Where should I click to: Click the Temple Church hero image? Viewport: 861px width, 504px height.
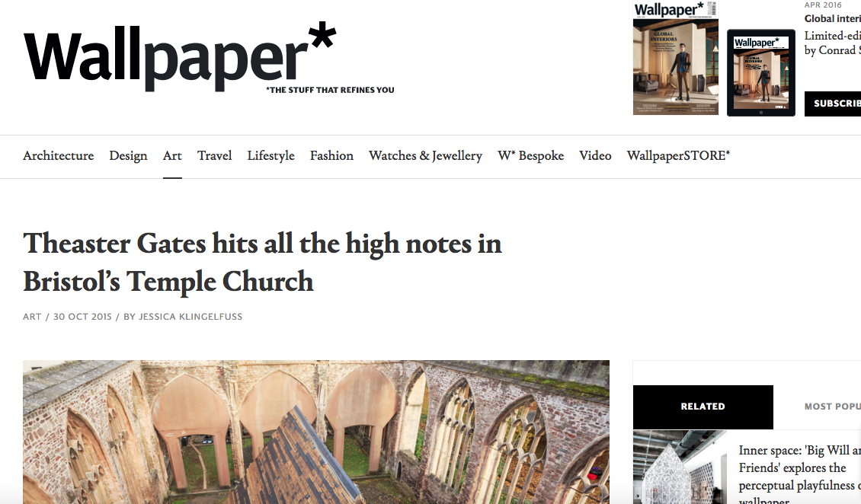pyautogui.click(x=315, y=432)
